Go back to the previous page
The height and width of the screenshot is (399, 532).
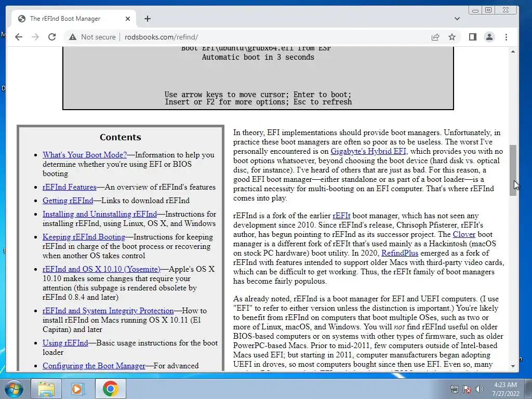coord(19,37)
